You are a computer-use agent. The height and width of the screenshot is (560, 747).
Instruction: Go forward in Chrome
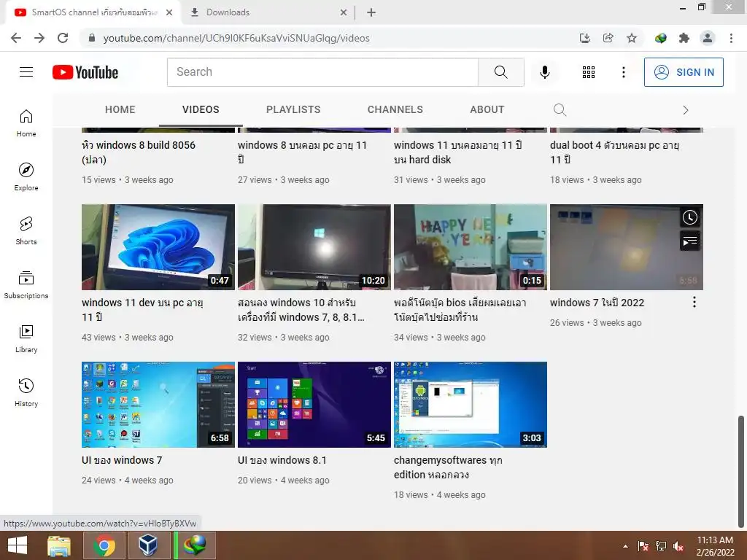click(x=39, y=38)
